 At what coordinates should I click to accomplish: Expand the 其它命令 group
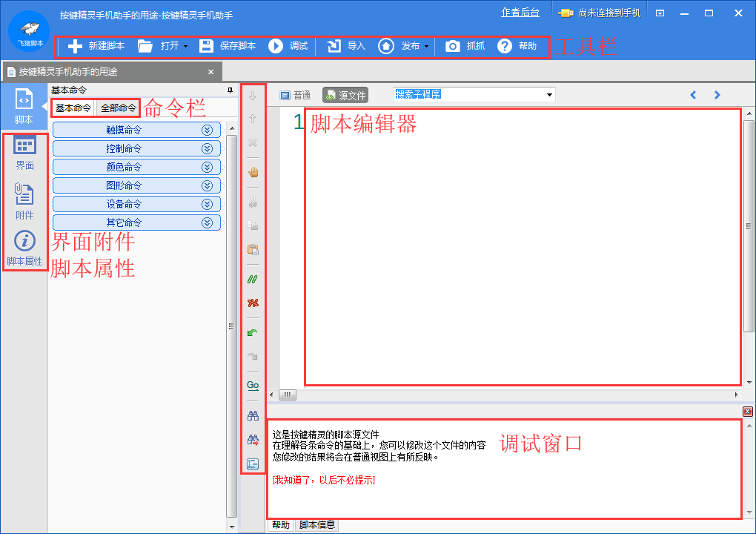pyautogui.click(x=136, y=222)
